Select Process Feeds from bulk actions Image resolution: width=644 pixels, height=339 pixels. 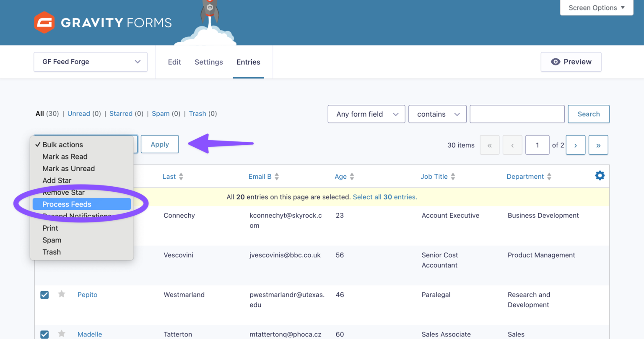[x=67, y=204]
